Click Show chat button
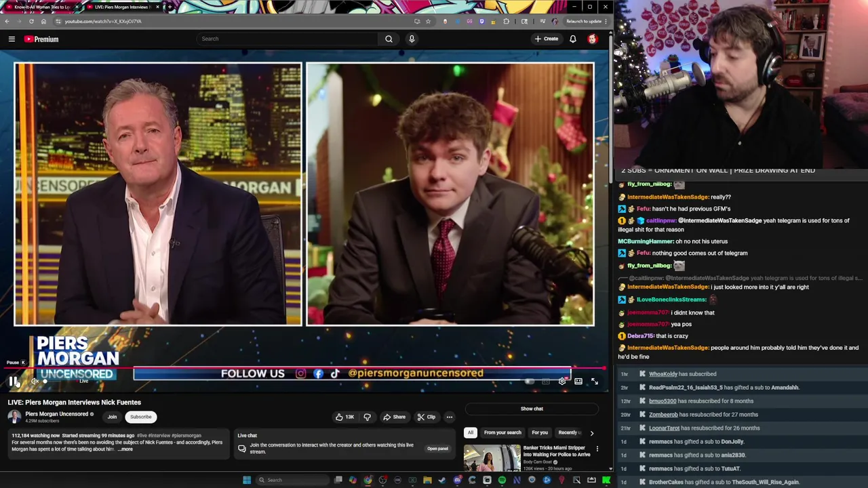 pos(532,409)
